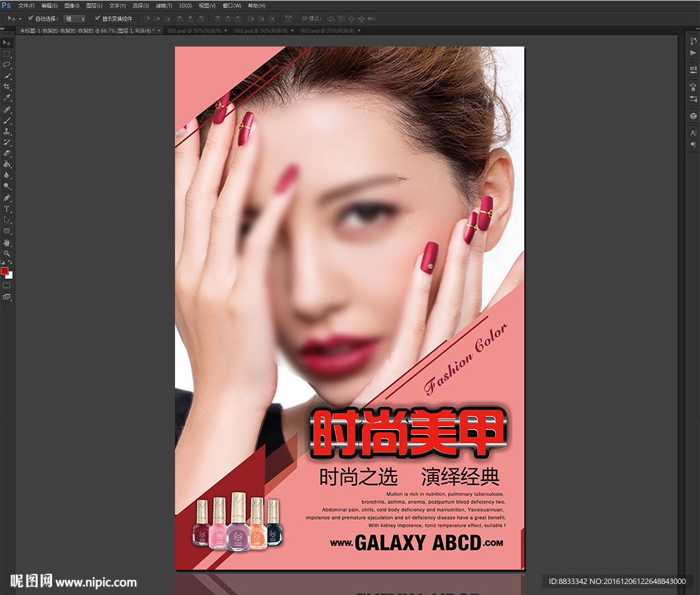Expand the right panel dock double-arrow
The height and width of the screenshot is (595, 700).
[697, 29]
